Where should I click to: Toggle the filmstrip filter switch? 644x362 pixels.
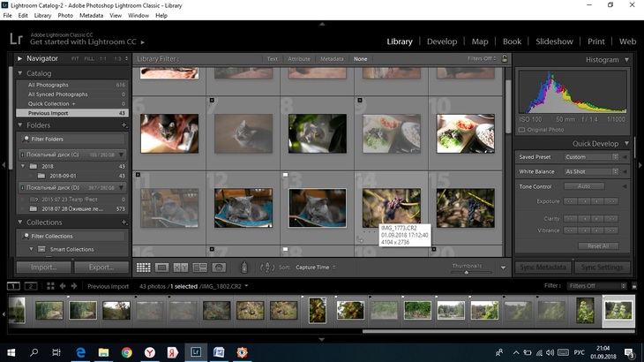tap(634, 286)
